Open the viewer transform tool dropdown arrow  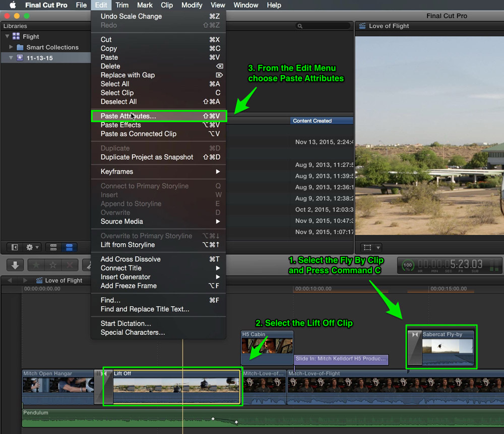click(379, 248)
